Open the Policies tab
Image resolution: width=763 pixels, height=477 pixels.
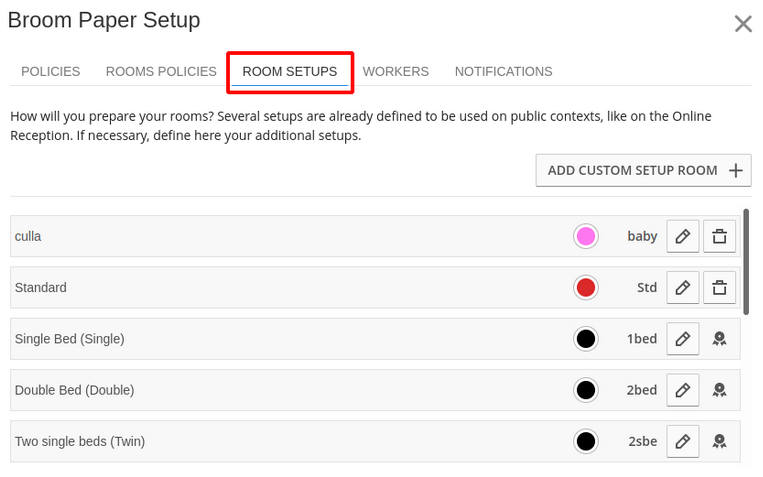point(51,71)
